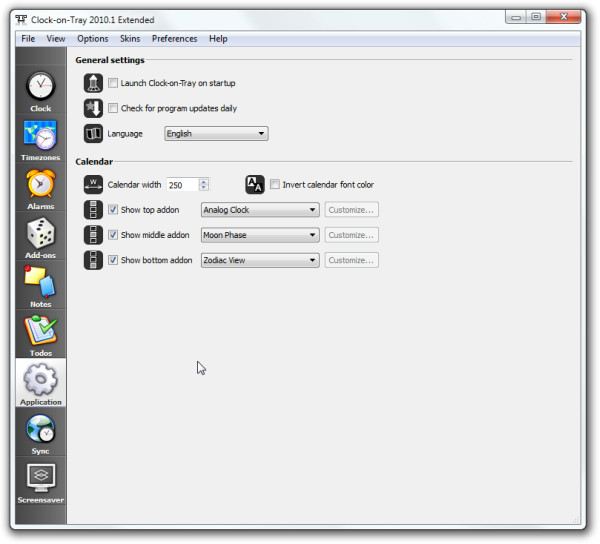Select the Application gear section
The height and width of the screenshot is (544, 600).
[41, 383]
